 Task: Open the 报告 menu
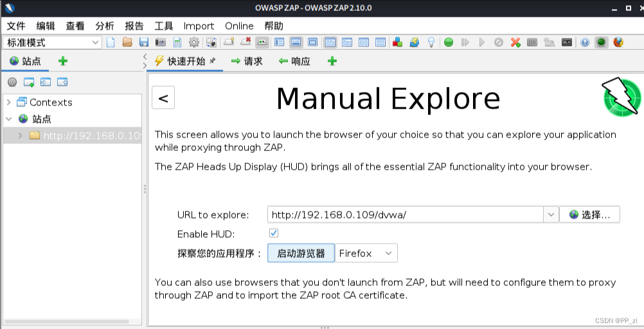tap(134, 26)
